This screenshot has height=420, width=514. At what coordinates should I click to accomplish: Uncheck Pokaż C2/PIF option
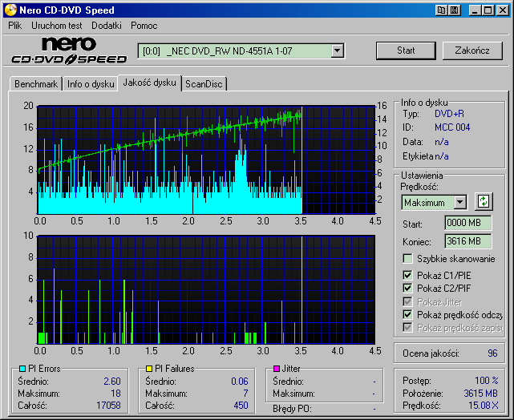(407, 289)
